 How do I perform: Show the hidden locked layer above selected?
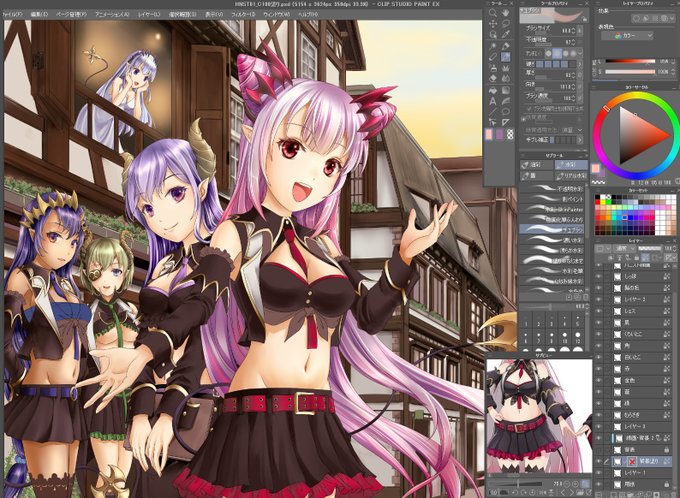point(599,449)
